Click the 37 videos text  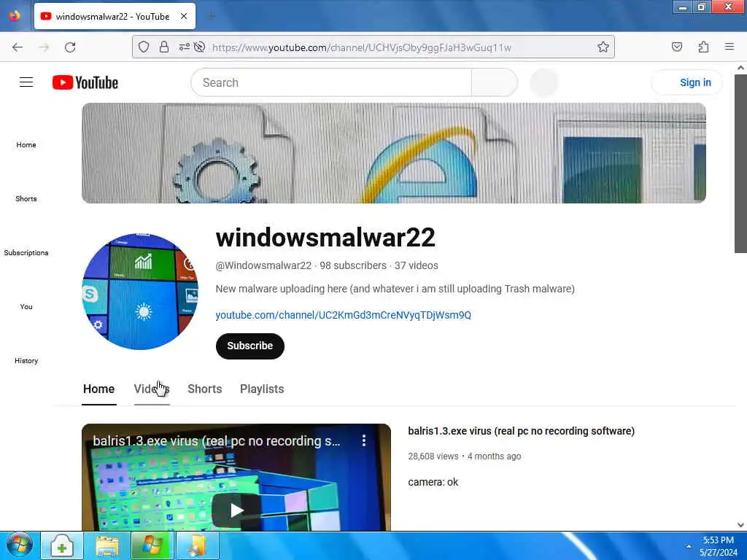(417, 265)
